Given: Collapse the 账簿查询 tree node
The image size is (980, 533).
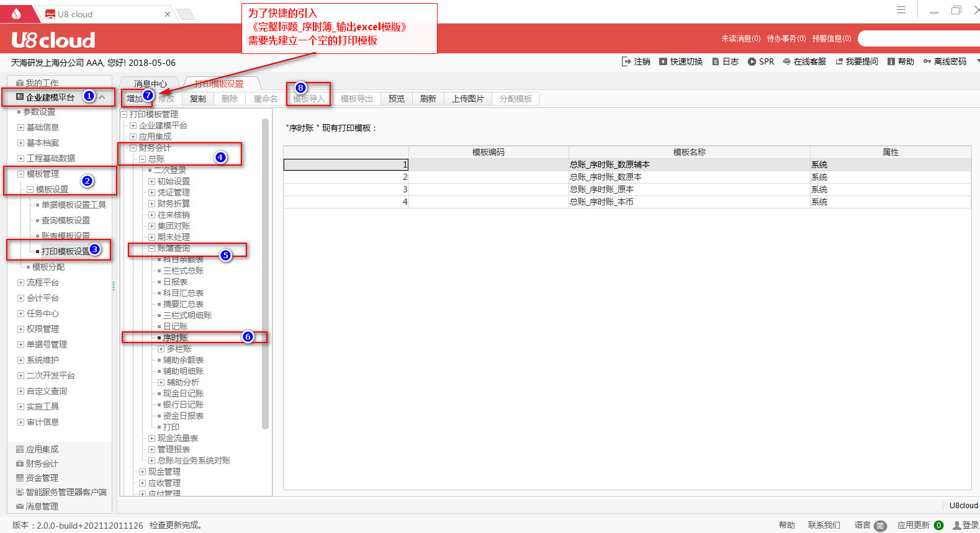Looking at the screenshot, I should [x=151, y=248].
